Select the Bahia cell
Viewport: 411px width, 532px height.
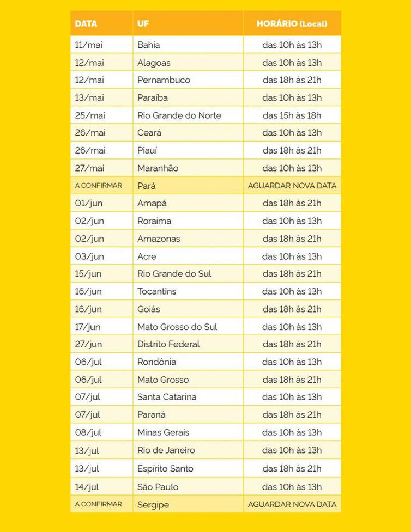click(149, 45)
